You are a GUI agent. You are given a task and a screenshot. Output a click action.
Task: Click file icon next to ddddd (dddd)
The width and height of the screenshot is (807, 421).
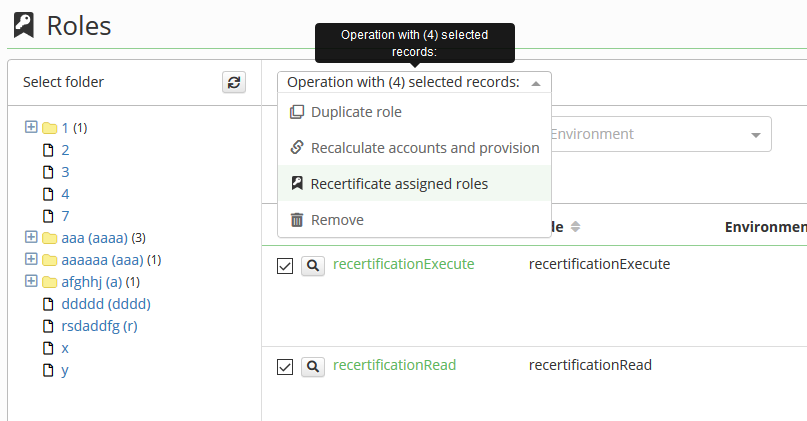pyautogui.click(x=48, y=304)
